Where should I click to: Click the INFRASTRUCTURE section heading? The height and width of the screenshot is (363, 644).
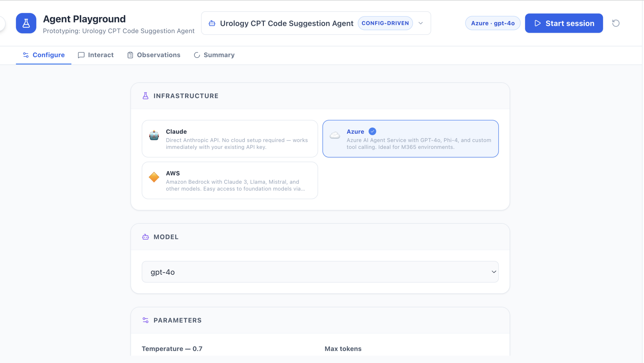(x=186, y=96)
